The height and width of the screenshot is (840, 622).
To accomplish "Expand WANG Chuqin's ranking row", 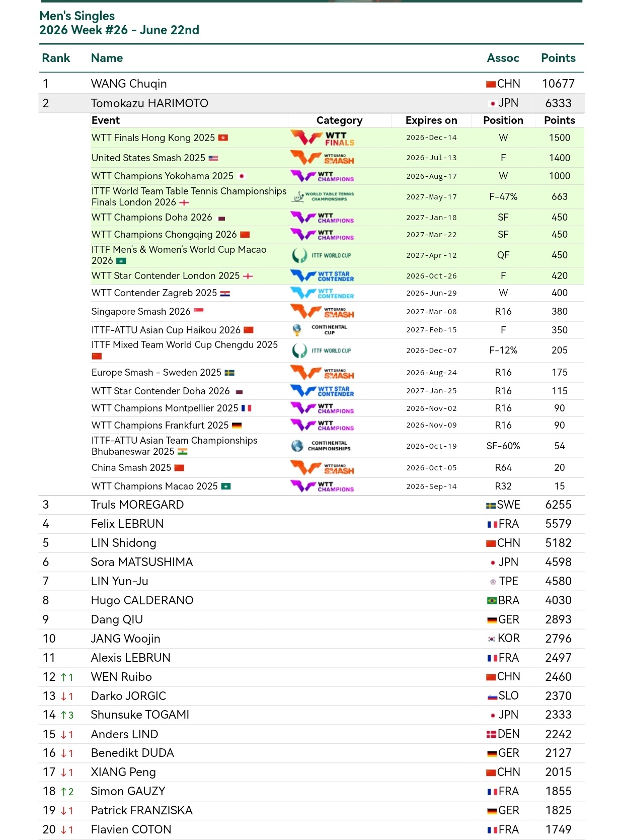I will coord(312,84).
